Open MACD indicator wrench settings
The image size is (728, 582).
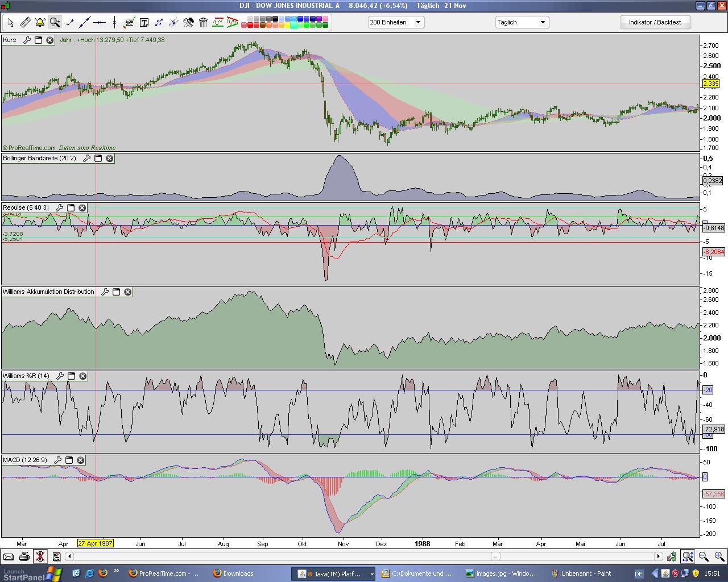pos(57,460)
